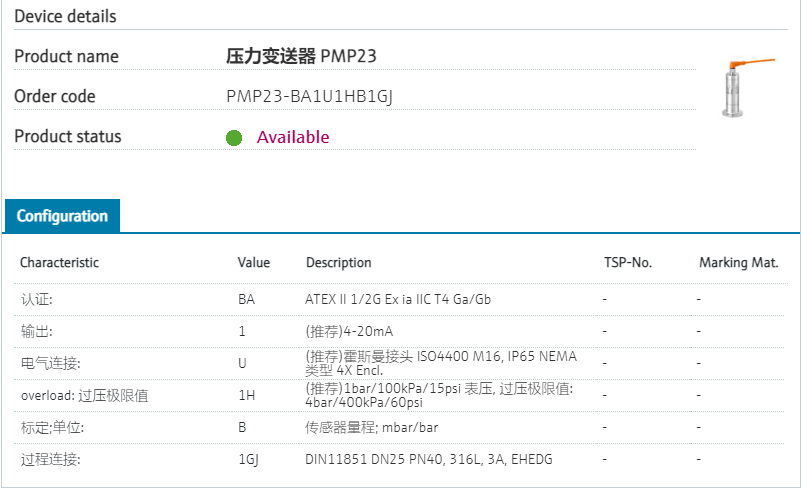Click the TSP-No. column header

(627, 262)
